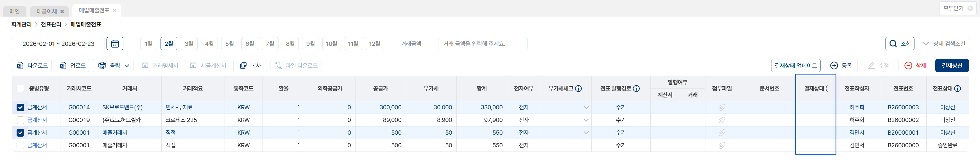The height and width of the screenshot is (165, 980).
Task: Click the 결재상신 button
Action: 952,66
